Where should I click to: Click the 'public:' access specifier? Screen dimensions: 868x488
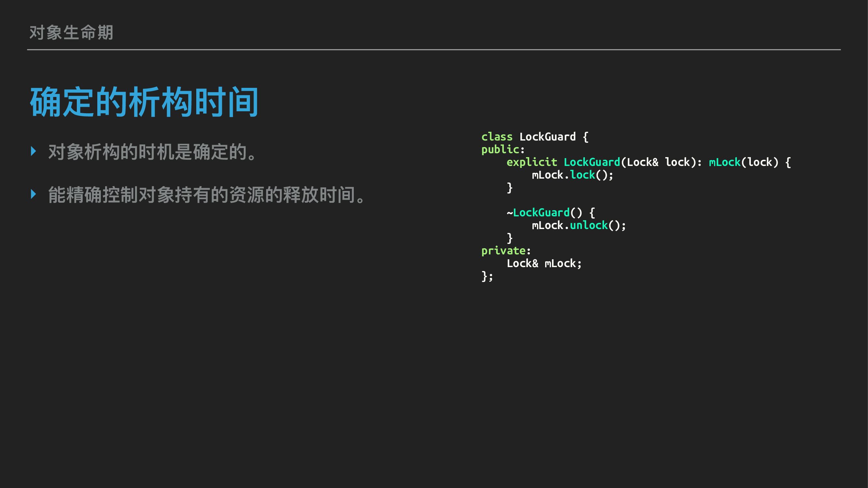point(503,150)
